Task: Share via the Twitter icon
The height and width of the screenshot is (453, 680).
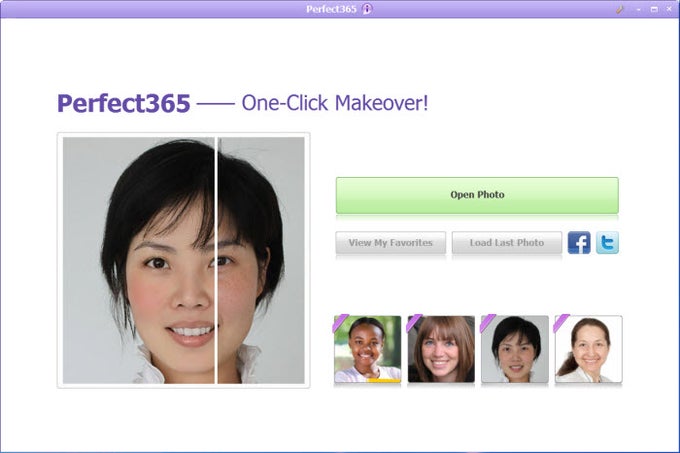Action: tap(607, 242)
